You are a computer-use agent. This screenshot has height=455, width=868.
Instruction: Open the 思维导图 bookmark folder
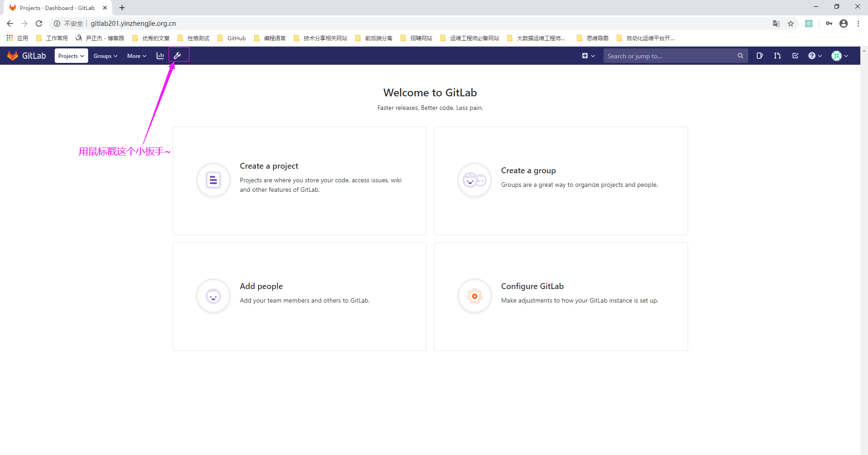[x=593, y=38]
